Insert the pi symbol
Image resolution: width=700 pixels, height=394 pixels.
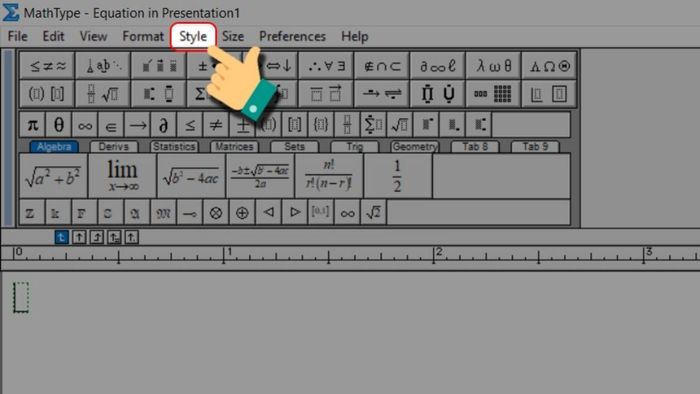click(33, 125)
